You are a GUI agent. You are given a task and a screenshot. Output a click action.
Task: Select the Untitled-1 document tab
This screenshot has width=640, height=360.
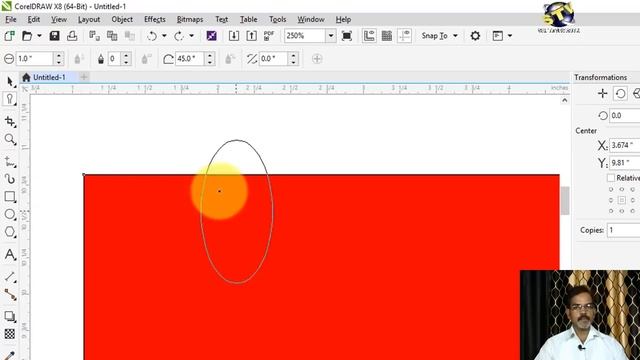coord(49,77)
